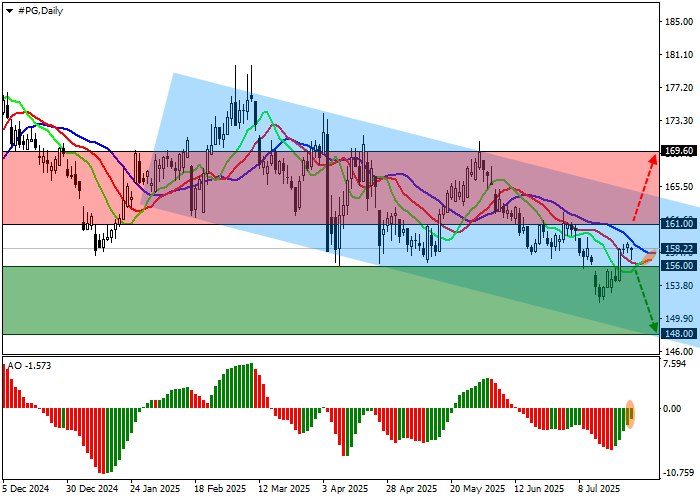Click the orange highlight marker on price line
The image size is (700, 500).
click(x=645, y=258)
